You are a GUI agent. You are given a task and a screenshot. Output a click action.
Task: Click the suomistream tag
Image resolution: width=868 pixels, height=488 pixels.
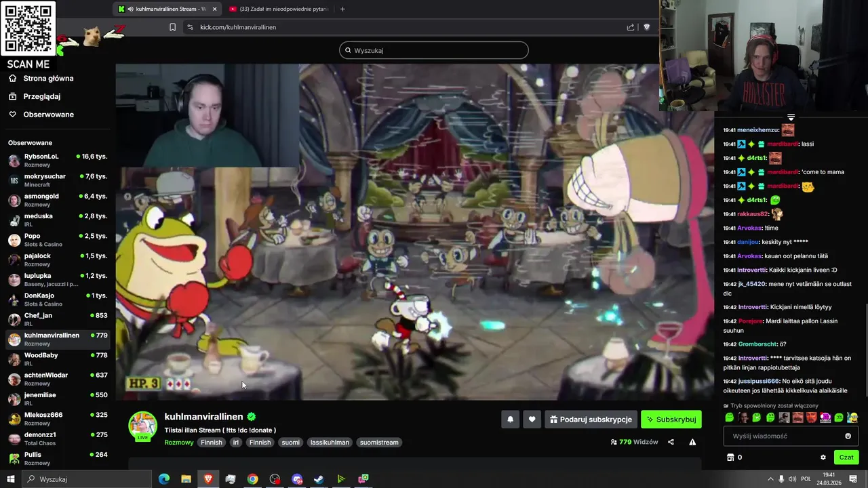click(x=379, y=443)
